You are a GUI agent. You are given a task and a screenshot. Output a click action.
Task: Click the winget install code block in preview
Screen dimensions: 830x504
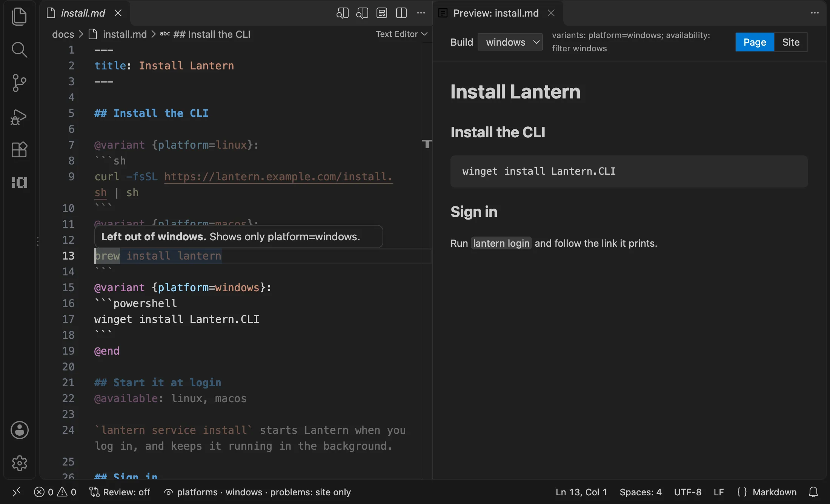pos(629,171)
